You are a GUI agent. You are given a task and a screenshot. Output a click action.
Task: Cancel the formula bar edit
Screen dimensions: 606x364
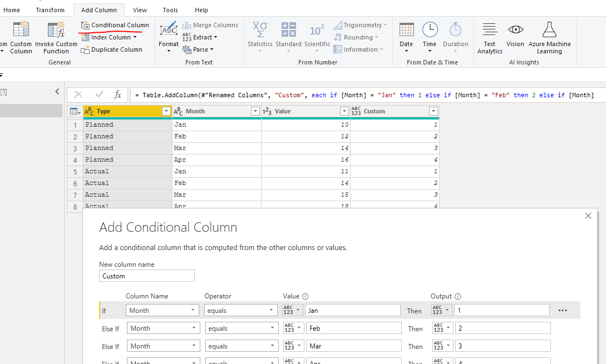[78, 94]
